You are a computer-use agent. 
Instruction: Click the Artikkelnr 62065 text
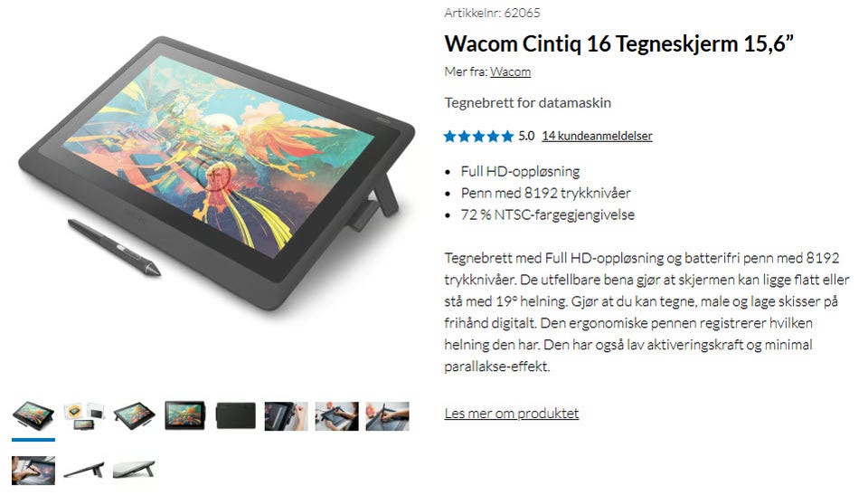pyautogui.click(x=492, y=13)
